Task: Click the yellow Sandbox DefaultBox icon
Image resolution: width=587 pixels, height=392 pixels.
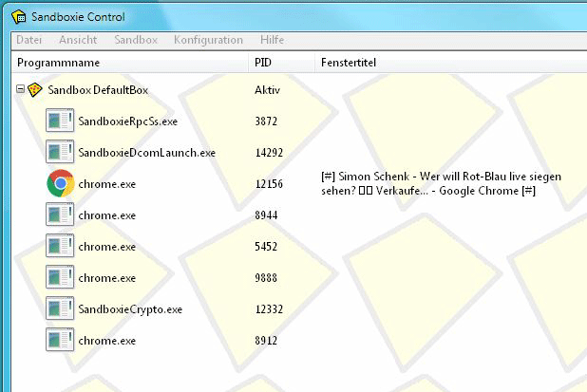Action: [35, 90]
